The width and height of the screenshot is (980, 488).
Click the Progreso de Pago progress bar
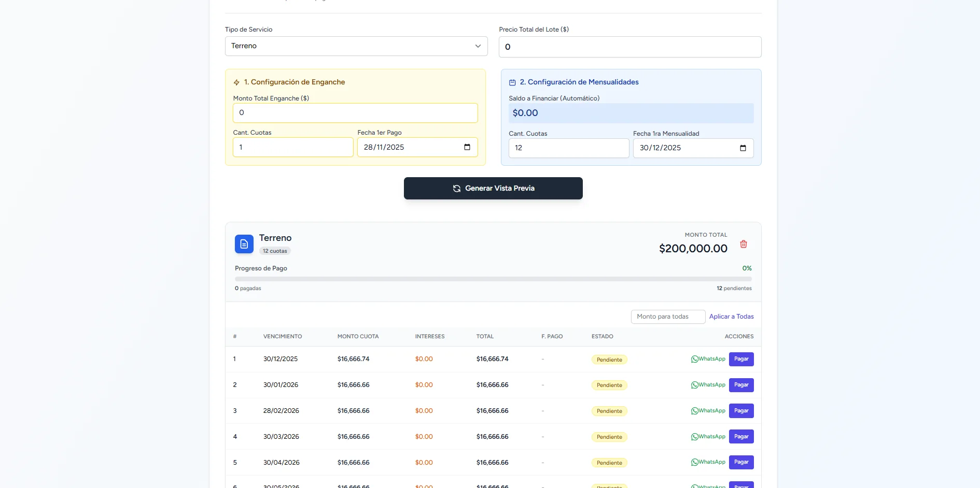(493, 279)
